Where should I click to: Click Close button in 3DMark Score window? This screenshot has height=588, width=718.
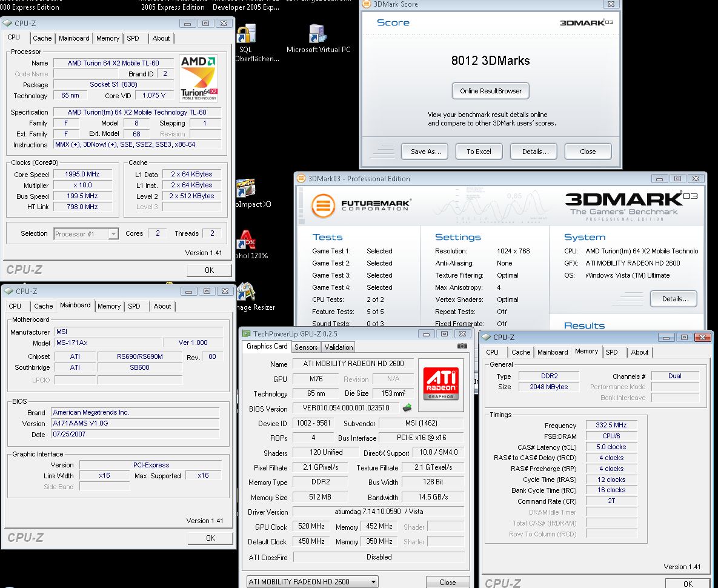[x=588, y=152]
